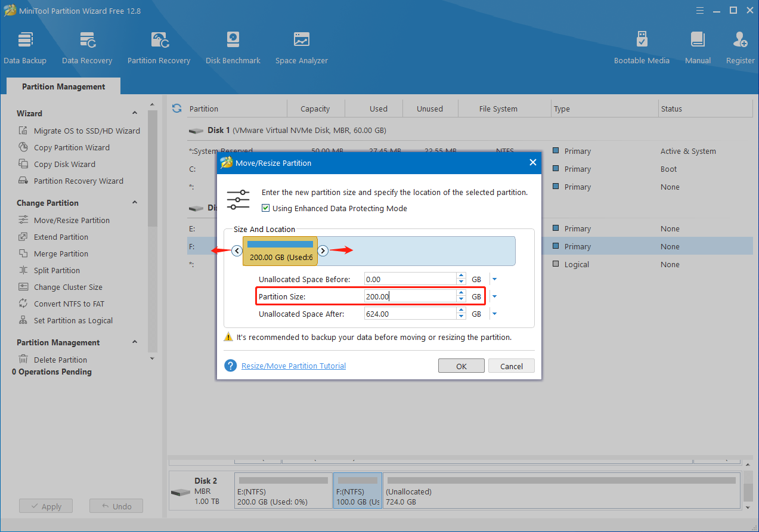Click the 200.00 GB partition slider block
This screenshot has height=532, width=759.
[280, 250]
